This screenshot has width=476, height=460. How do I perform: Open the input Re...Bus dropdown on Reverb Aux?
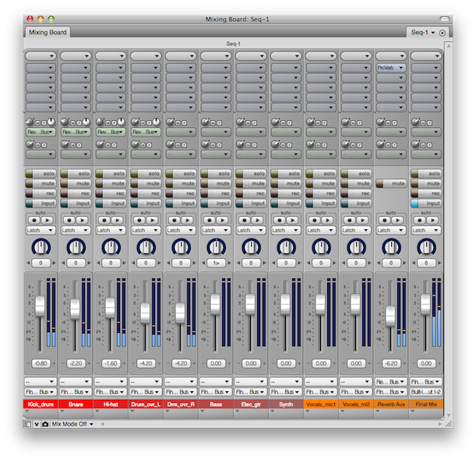pos(391,382)
